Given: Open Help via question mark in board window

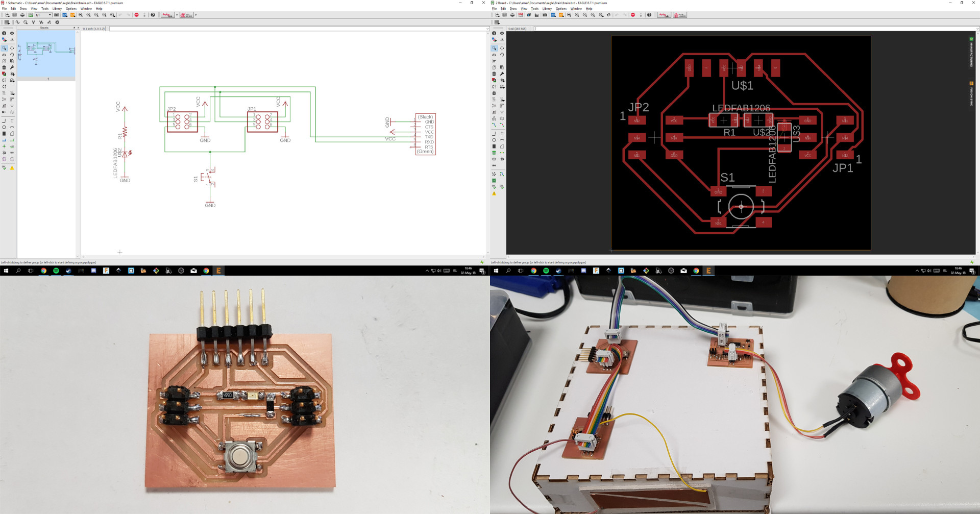Looking at the screenshot, I should (x=649, y=15).
